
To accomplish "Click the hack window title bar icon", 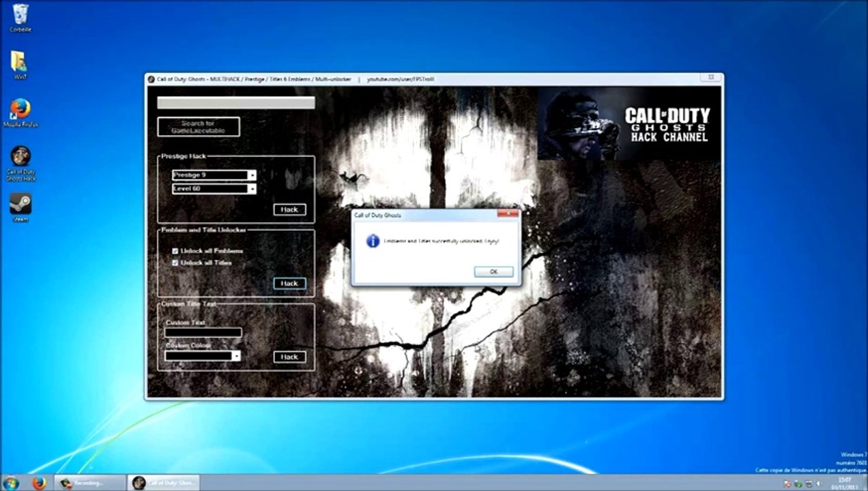I will pos(151,79).
